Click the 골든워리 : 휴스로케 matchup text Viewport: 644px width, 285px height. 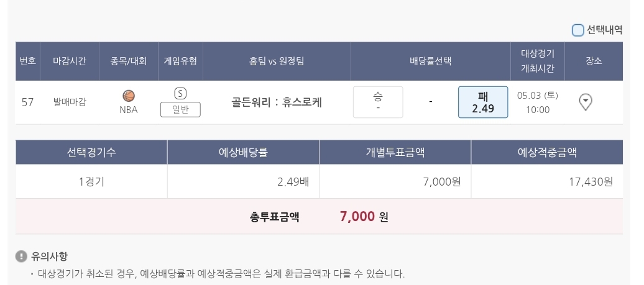[277, 102]
